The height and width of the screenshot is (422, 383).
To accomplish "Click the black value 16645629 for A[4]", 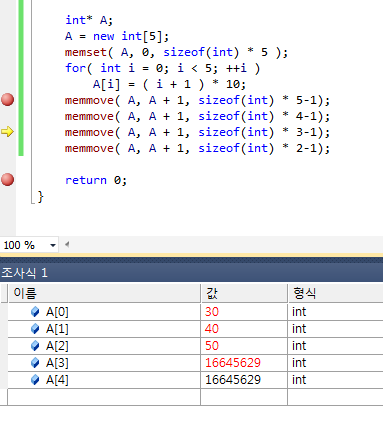I will pos(233,380).
